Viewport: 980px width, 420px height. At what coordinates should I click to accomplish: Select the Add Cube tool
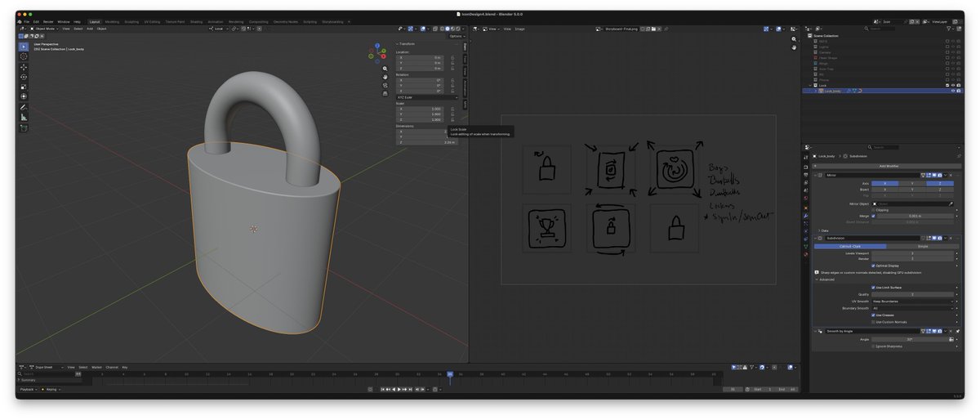pyautogui.click(x=23, y=127)
